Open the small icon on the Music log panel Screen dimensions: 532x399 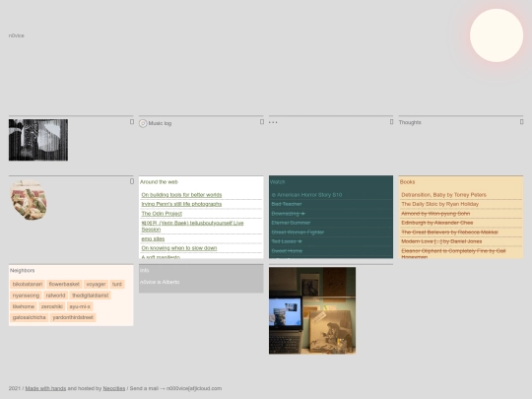coord(262,122)
